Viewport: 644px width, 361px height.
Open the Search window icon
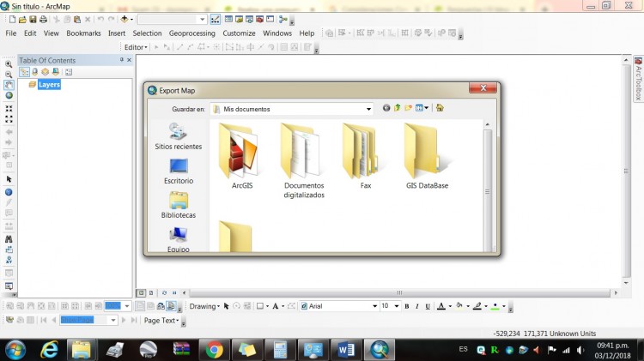pos(249,19)
